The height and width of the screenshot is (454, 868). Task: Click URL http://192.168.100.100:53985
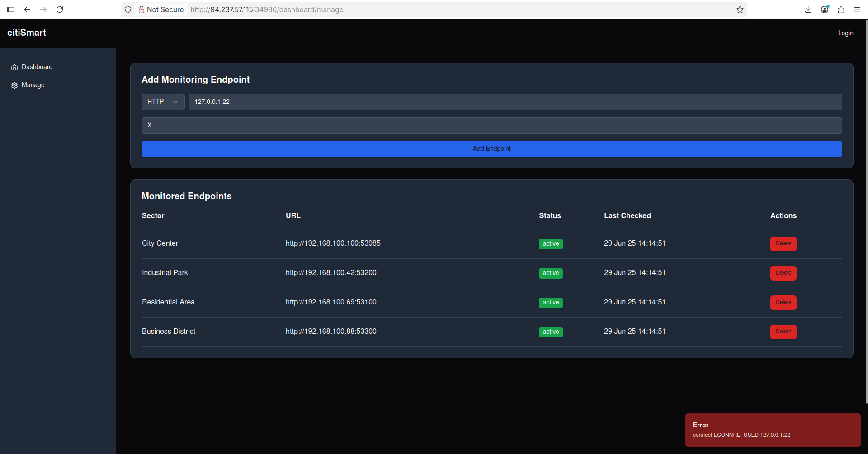point(333,243)
